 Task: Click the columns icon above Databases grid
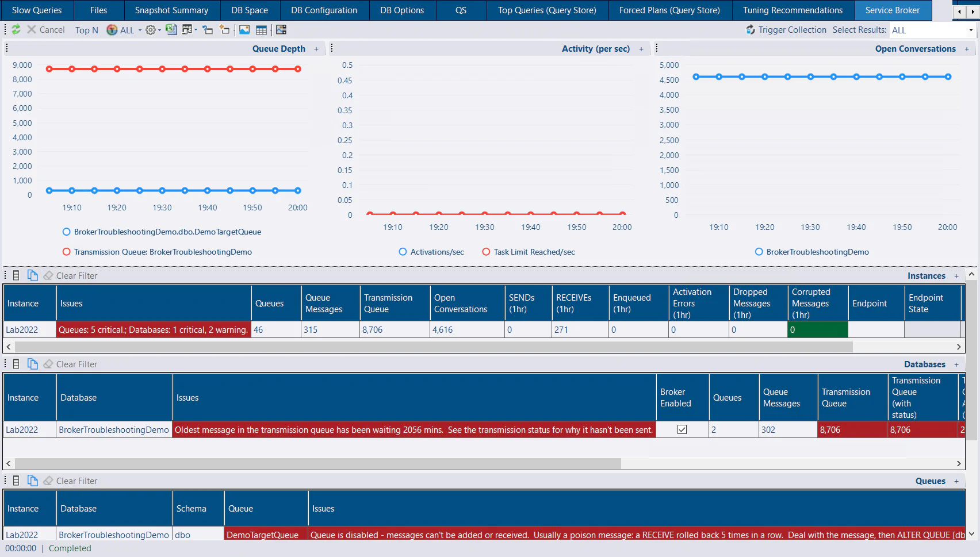(x=16, y=364)
